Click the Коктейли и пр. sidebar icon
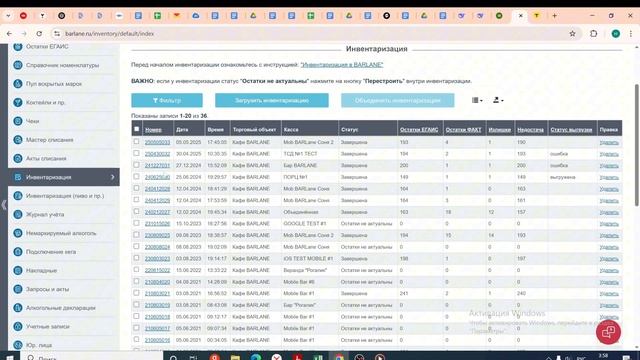Screen dimensions: 640x360 (18, 102)
